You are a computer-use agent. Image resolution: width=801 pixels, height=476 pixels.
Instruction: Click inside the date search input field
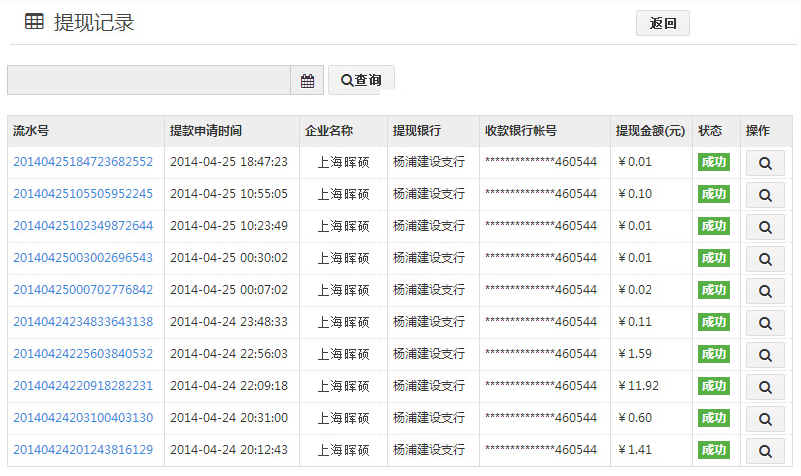pyautogui.click(x=148, y=81)
